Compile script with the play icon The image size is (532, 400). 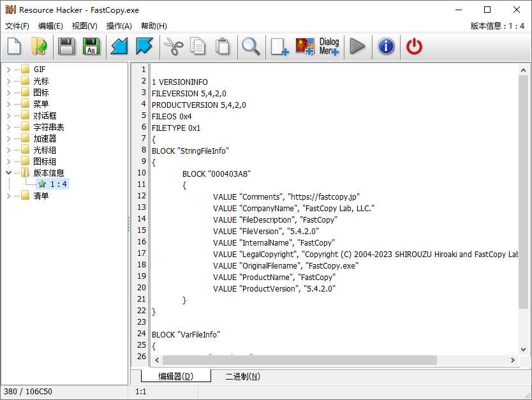click(x=357, y=47)
